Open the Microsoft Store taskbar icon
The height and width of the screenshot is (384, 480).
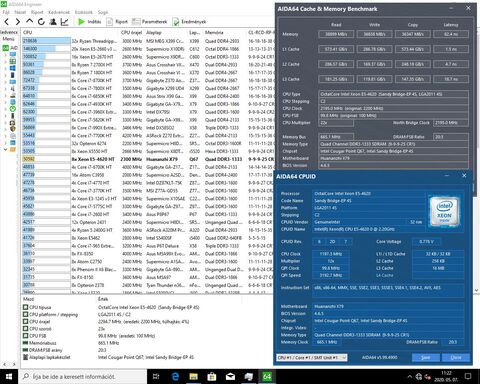[212, 377]
